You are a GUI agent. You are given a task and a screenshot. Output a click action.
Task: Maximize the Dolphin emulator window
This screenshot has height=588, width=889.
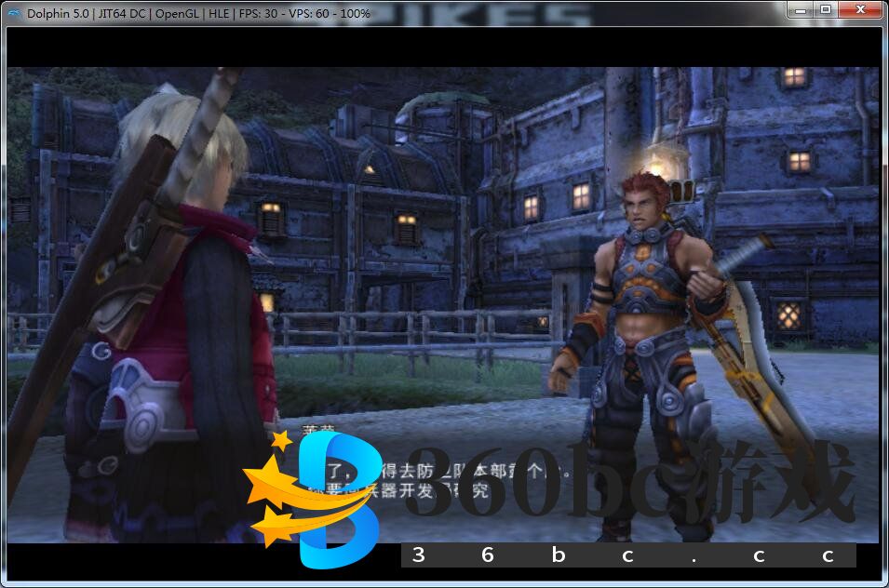pos(826,9)
